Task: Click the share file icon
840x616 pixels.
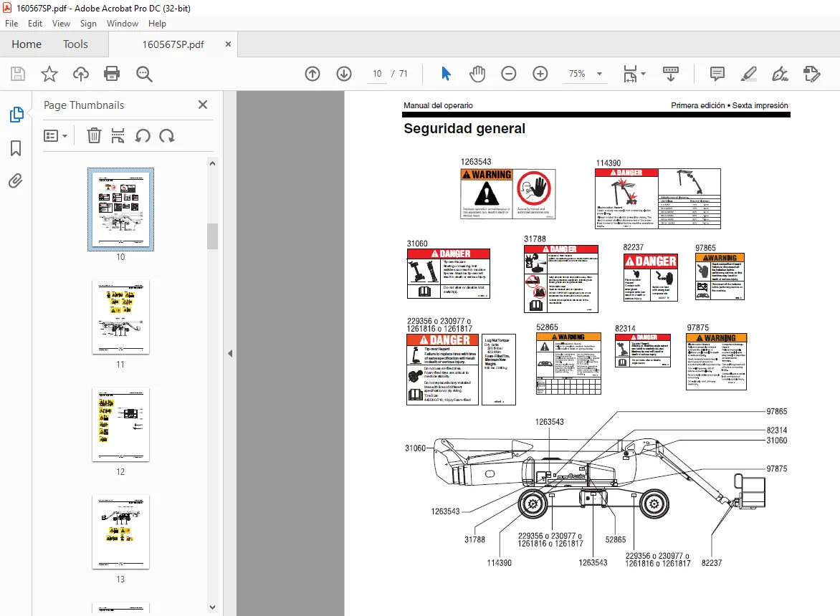Action: [812, 74]
